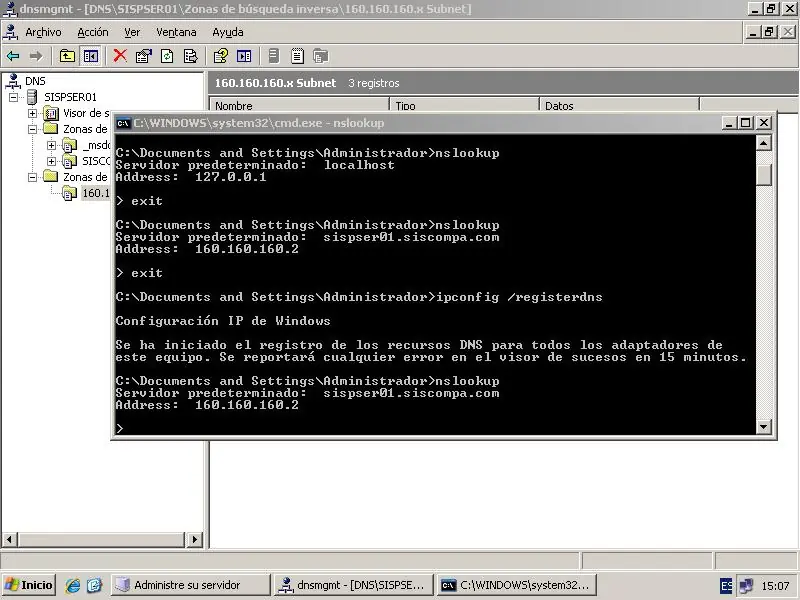The width and height of the screenshot is (800, 600).
Task: Click the network tray icon by clock
Action: pos(746,586)
